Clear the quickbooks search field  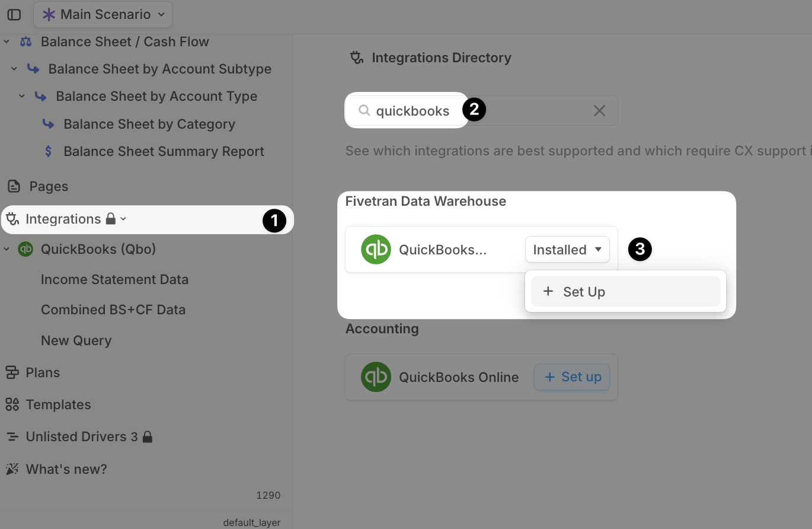point(599,111)
